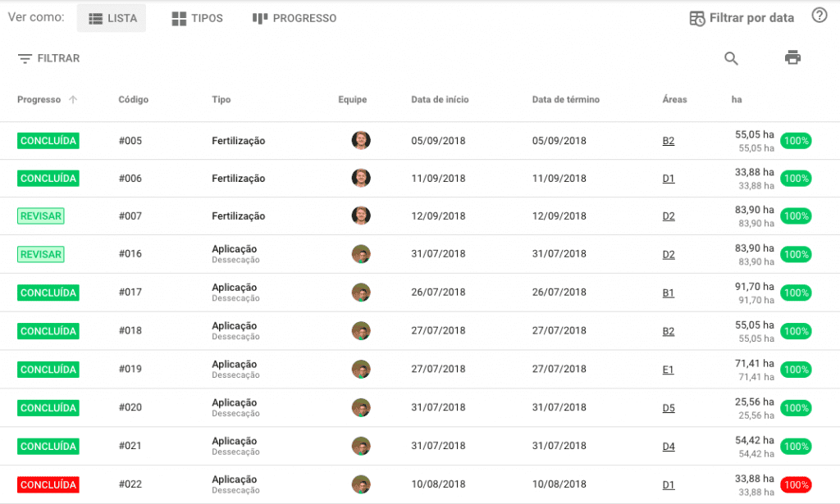
Task: Click the search magnifier icon
Action: click(x=731, y=58)
